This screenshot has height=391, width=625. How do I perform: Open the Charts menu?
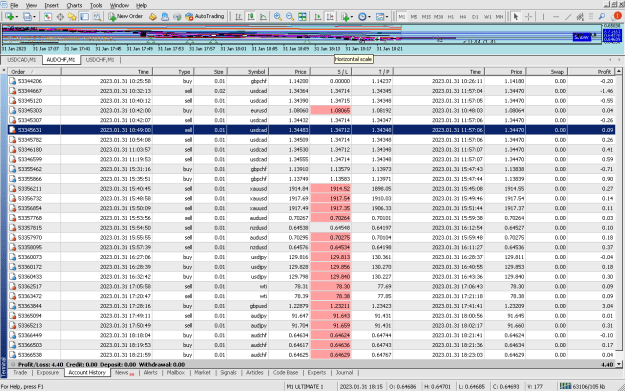click(x=74, y=6)
